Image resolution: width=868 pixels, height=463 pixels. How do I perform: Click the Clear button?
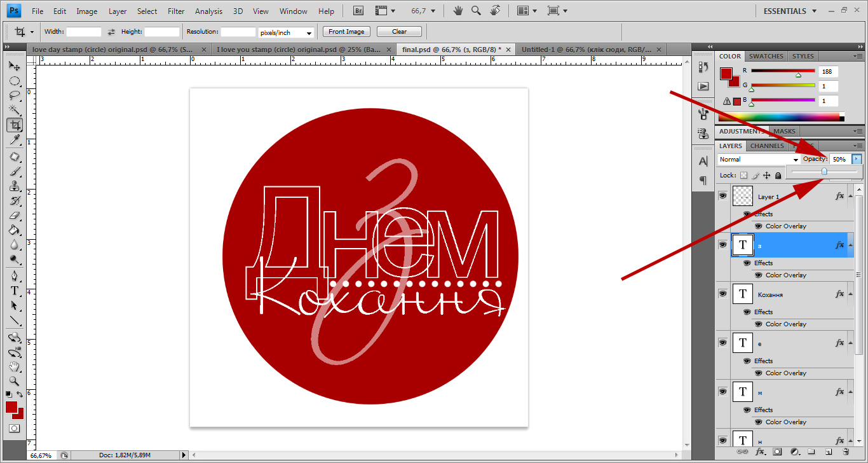click(399, 32)
